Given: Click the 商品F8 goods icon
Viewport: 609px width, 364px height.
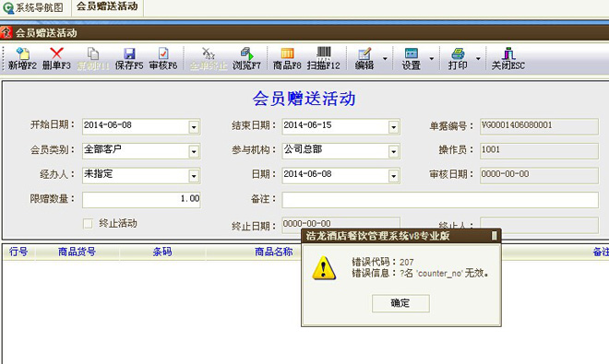Looking at the screenshot, I should [287, 53].
